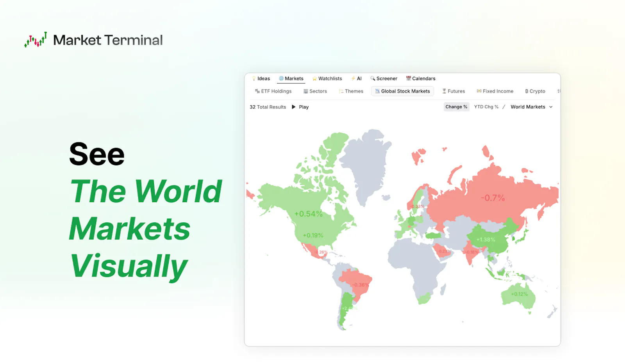Click the lightning icon on AI
This screenshot has height=364, width=625.
pos(353,78)
